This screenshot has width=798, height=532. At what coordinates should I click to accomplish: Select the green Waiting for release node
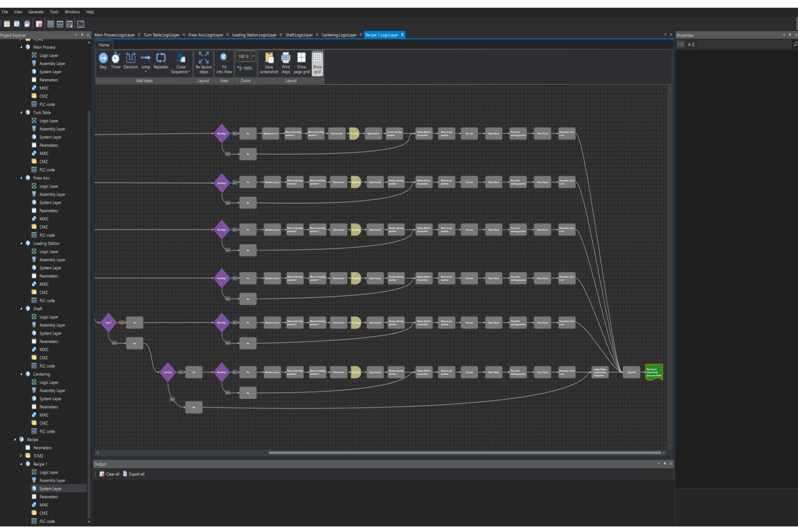click(654, 372)
